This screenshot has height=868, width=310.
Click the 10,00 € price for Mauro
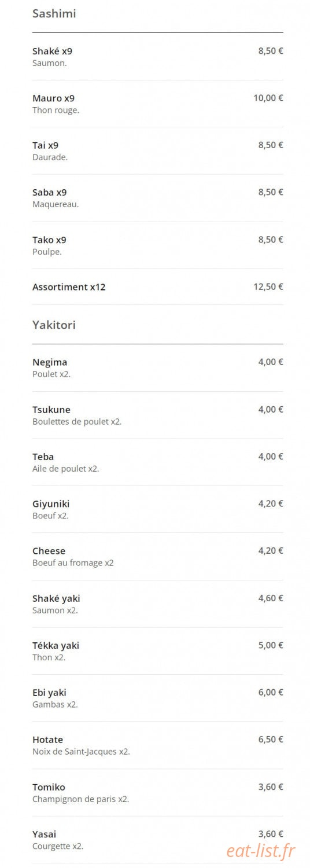pos(268,98)
